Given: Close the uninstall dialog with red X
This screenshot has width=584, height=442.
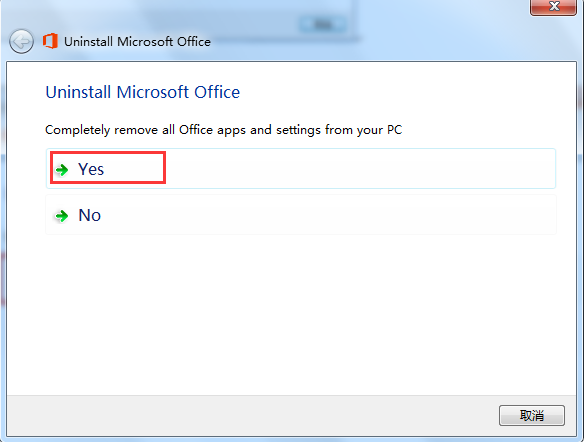Looking at the screenshot, I should [x=553, y=7].
